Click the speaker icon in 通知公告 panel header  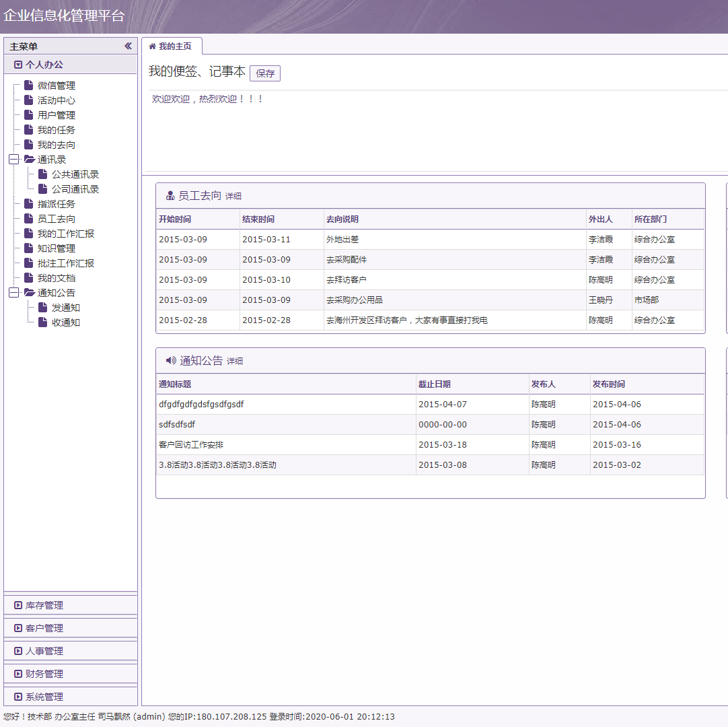point(171,361)
